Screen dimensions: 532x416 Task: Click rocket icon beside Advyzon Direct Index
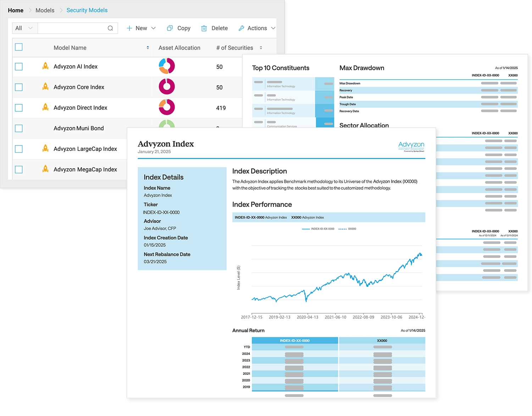[45, 107]
